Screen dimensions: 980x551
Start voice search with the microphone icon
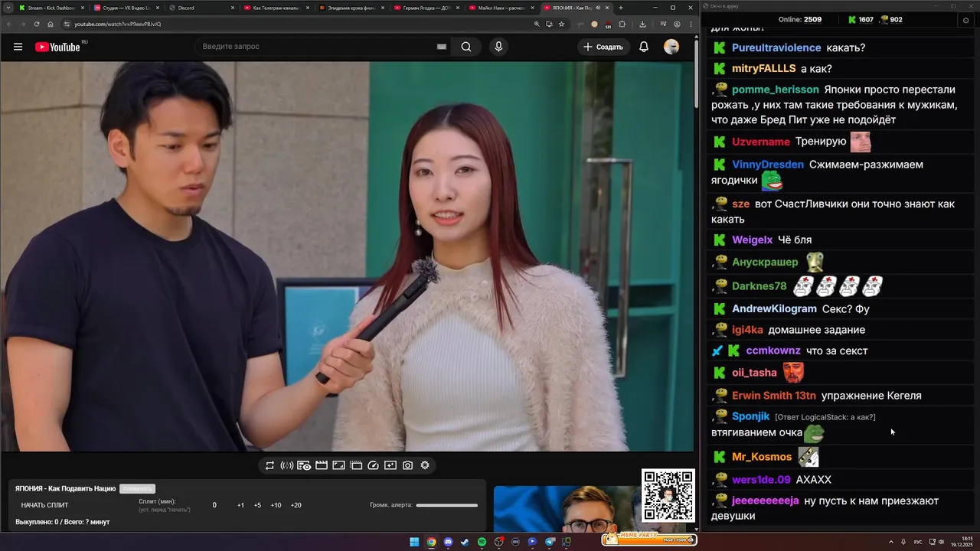[x=498, y=47]
